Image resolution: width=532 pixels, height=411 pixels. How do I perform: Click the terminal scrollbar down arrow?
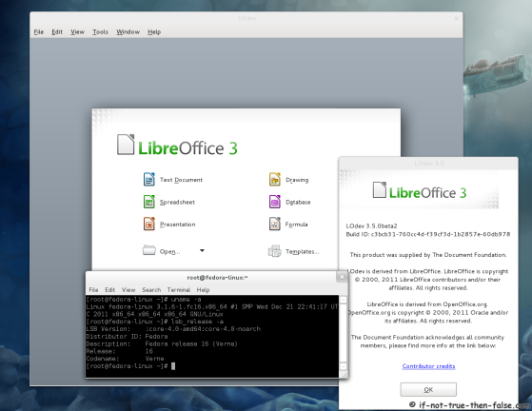coord(343,366)
